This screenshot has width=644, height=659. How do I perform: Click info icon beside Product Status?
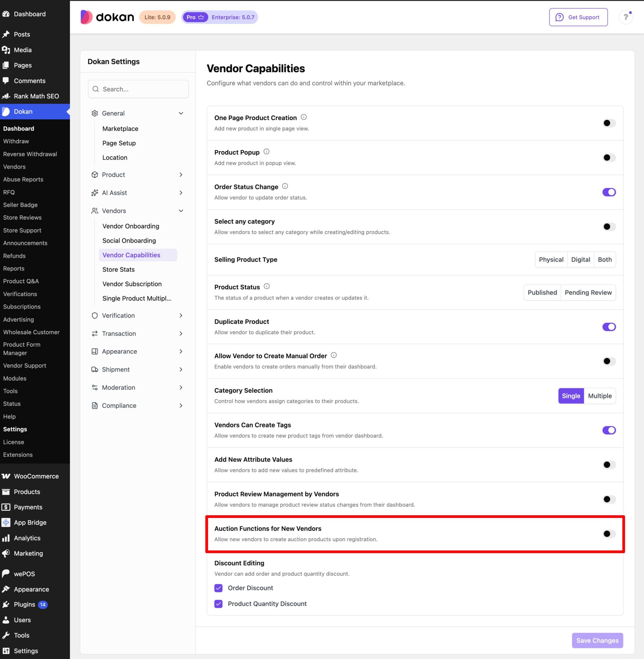click(x=267, y=286)
